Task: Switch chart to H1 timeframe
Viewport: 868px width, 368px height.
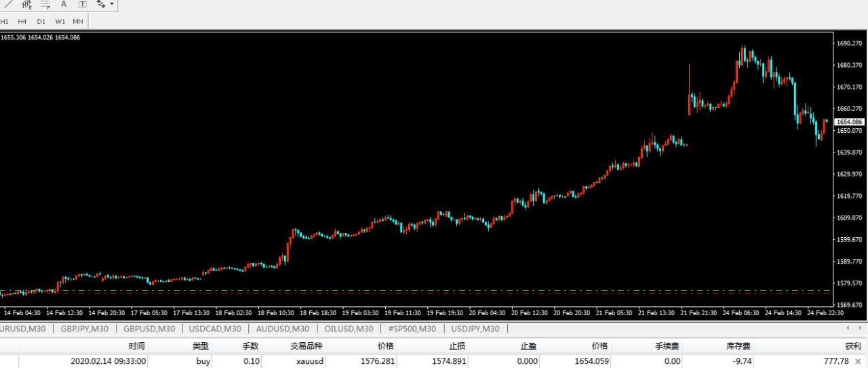Action: point(5,21)
